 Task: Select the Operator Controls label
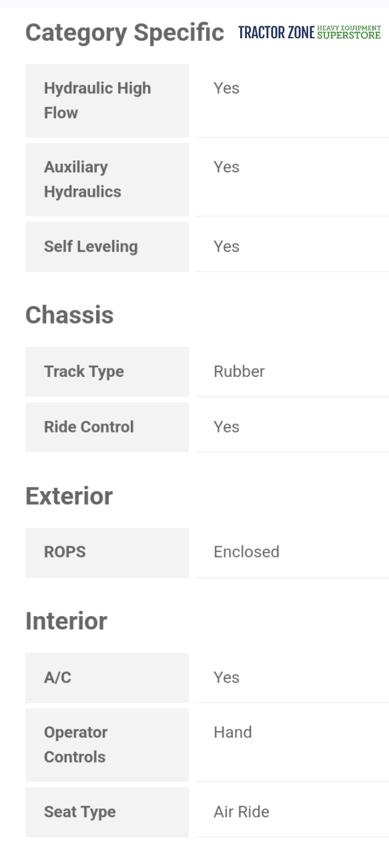point(76,745)
